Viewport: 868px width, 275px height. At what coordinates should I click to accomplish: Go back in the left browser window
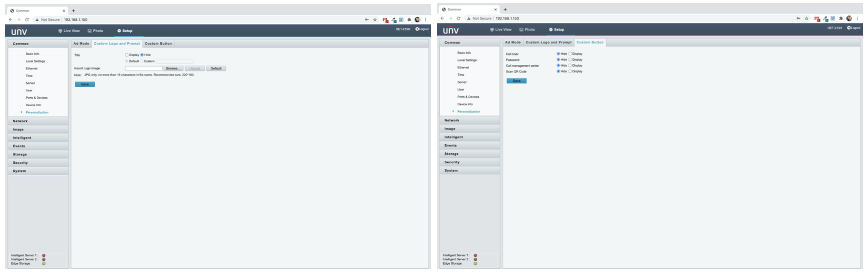[10, 20]
